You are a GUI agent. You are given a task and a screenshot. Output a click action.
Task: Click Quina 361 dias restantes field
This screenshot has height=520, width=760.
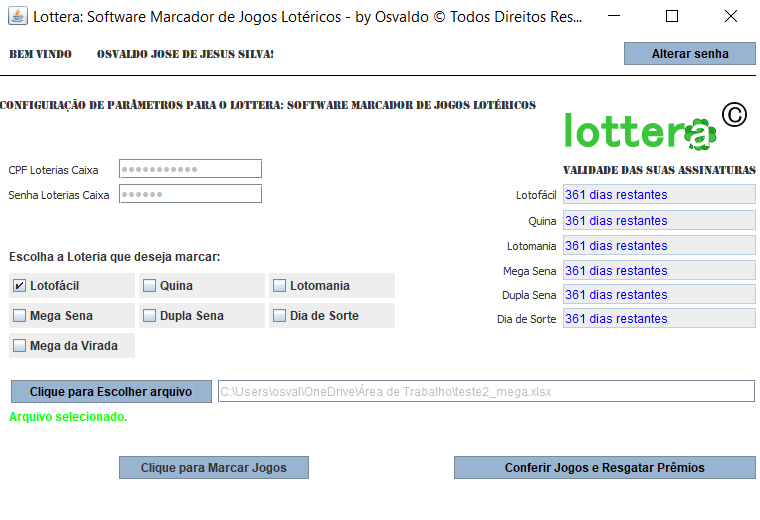pos(659,221)
